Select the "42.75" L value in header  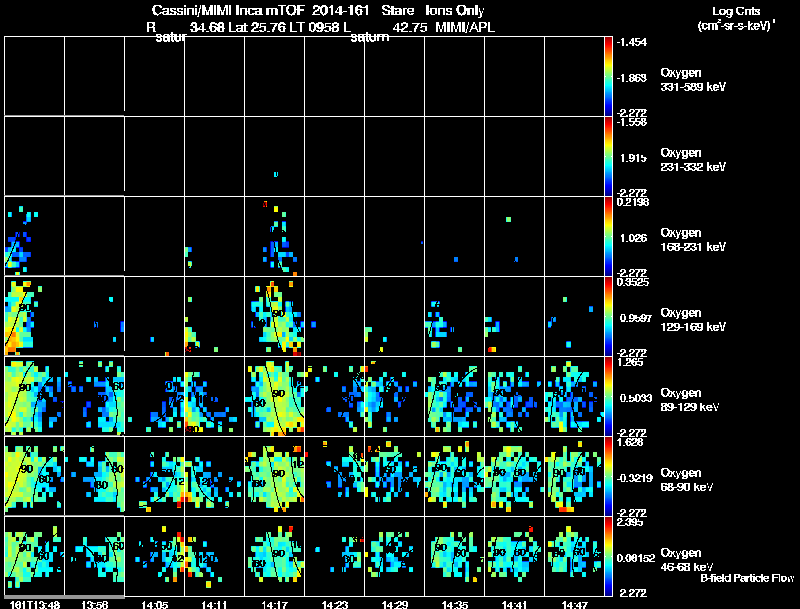point(410,28)
